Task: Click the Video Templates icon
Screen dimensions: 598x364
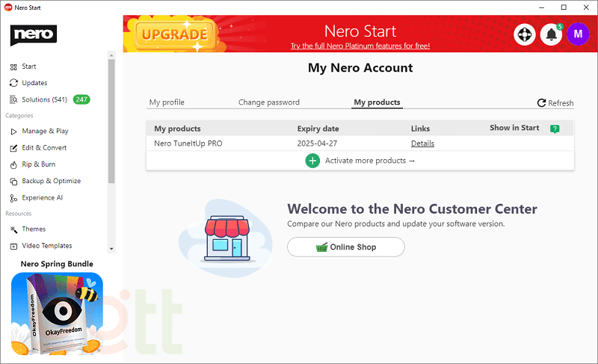Action: point(13,246)
